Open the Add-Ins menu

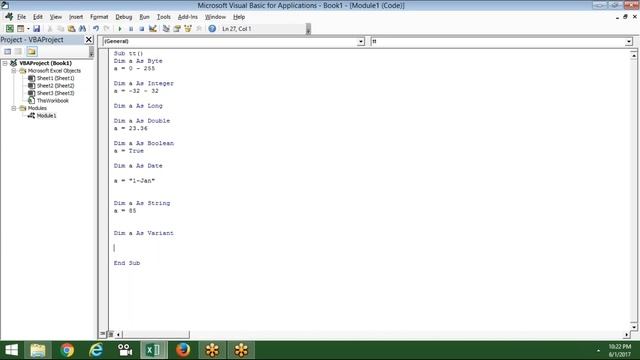187,17
